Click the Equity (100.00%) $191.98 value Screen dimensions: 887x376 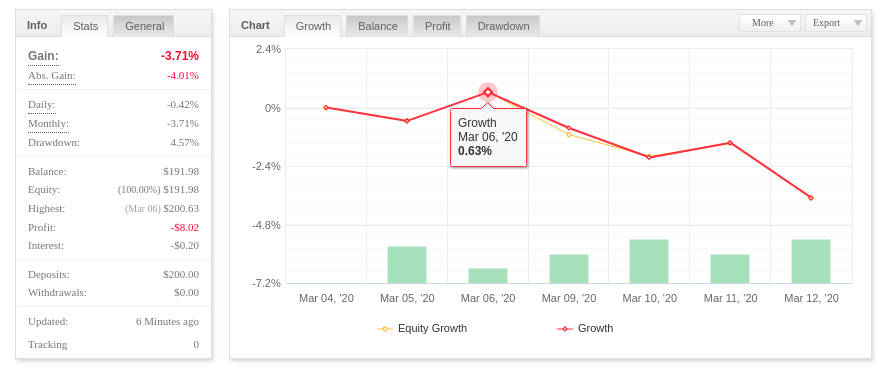158,190
